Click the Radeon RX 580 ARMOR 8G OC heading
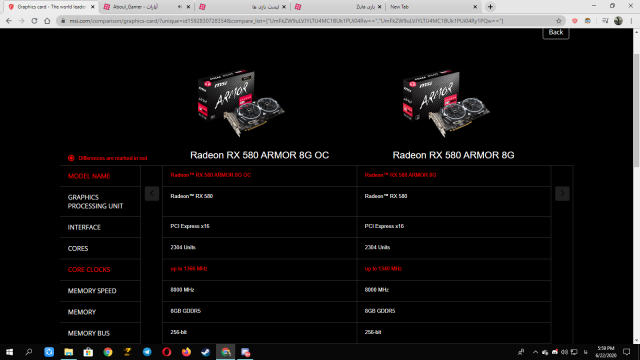The height and width of the screenshot is (360, 640). 260,155
